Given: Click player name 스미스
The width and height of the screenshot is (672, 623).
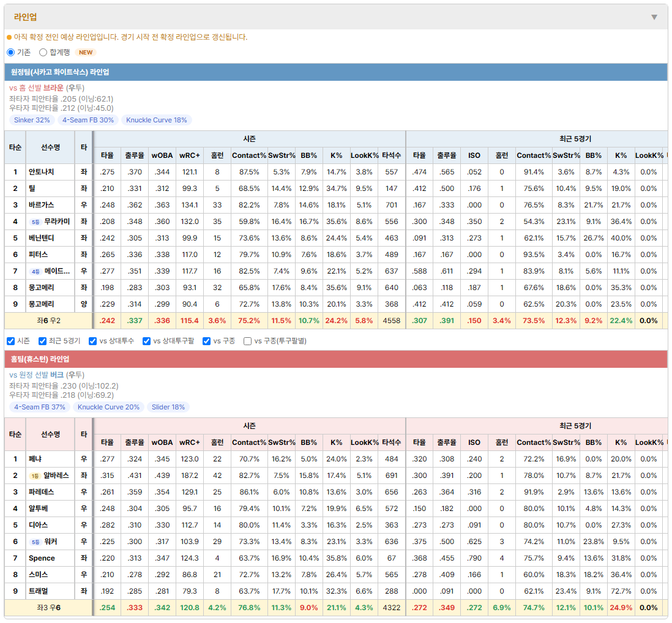Looking at the screenshot, I should (x=38, y=575).
